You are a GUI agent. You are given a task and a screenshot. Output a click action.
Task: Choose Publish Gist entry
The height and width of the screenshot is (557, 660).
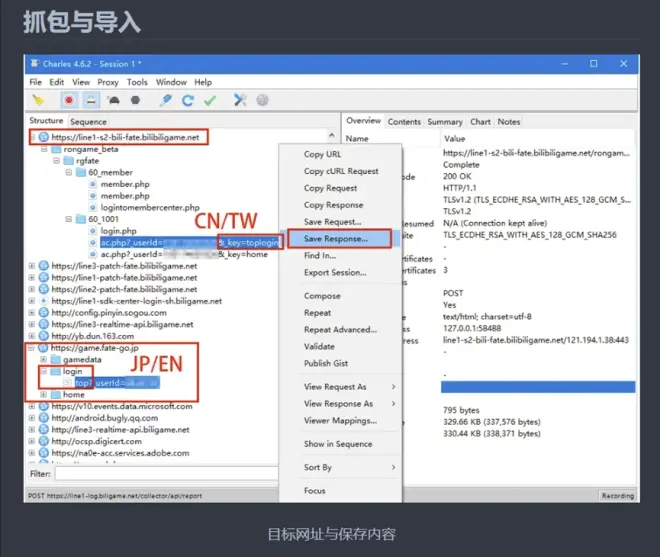tap(326, 363)
